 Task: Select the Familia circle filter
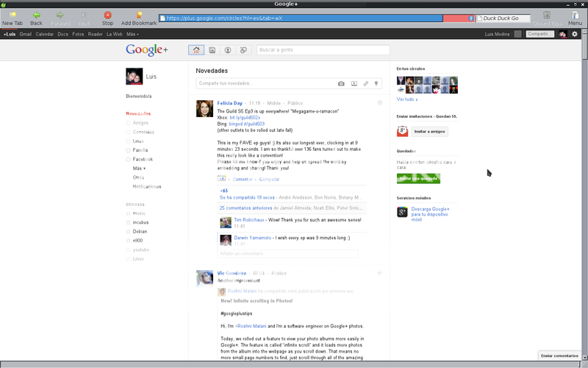140,150
